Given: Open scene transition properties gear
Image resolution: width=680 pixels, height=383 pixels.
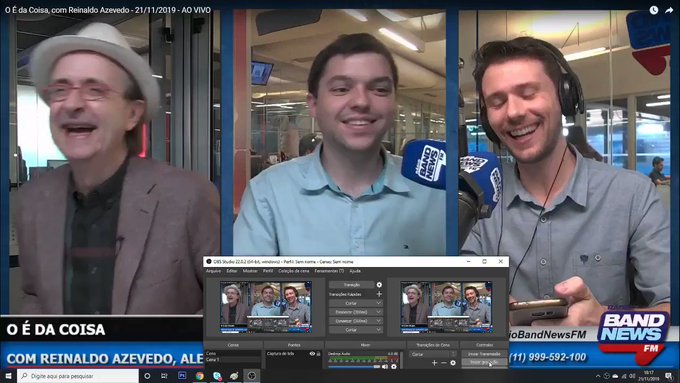Looking at the screenshot, I should [453, 363].
